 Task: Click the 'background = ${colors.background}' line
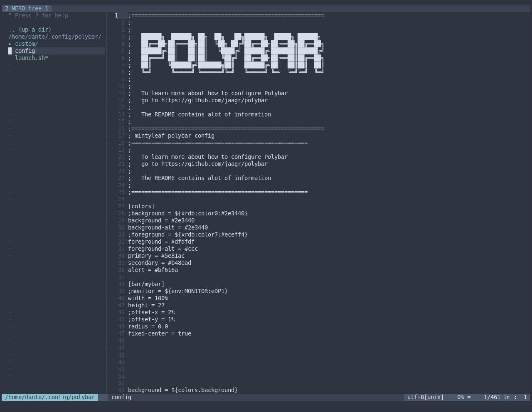tap(183, 390)
